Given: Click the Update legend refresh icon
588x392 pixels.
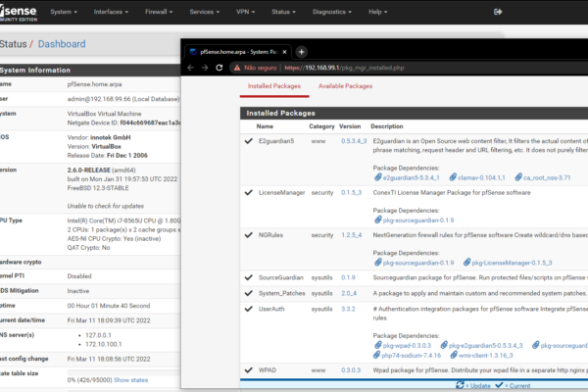Looking at the screenshot, I should pos(460,385).
